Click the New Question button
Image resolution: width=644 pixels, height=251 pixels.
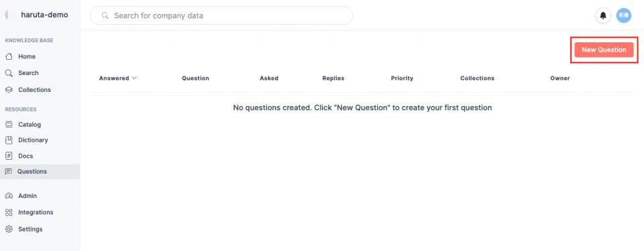604,50
